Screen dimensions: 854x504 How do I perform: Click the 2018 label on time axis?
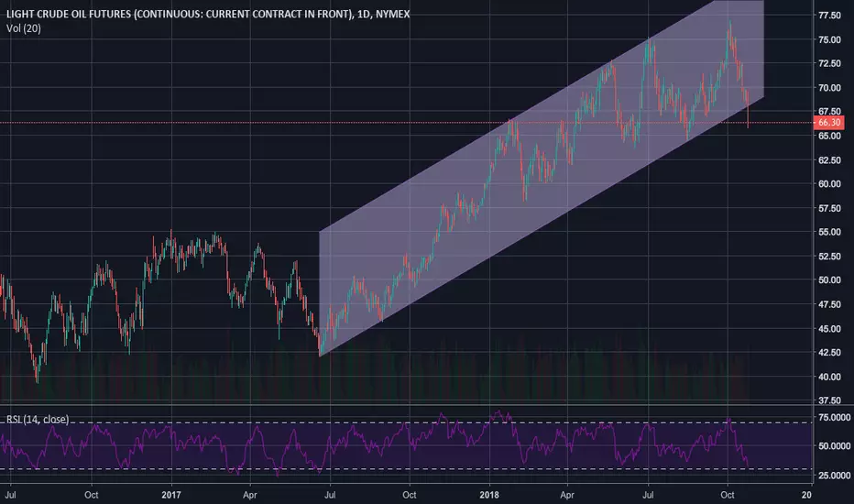(489, 495)
